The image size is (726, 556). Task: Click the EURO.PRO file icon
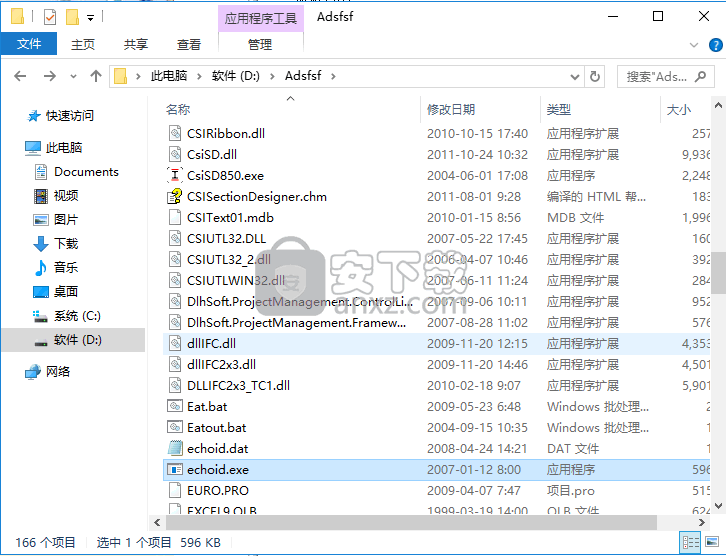click(175, 490)
